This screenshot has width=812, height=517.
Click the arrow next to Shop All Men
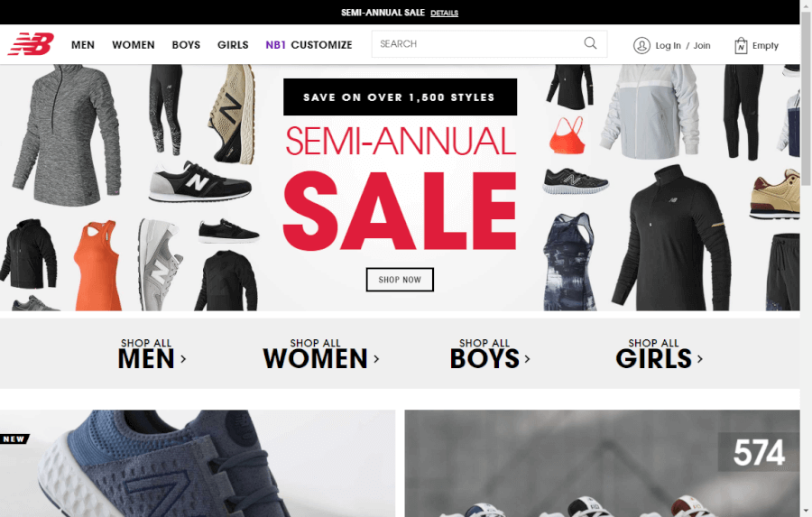coord(183,358)
